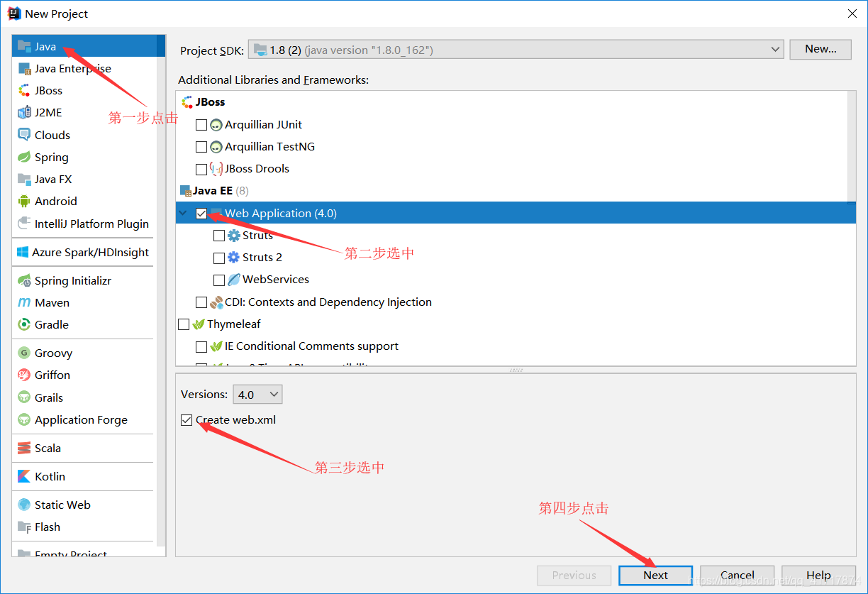Screen dimensions: 868x594
Task: Check the Struts 2 checkbox
Action: click(219, 258)
